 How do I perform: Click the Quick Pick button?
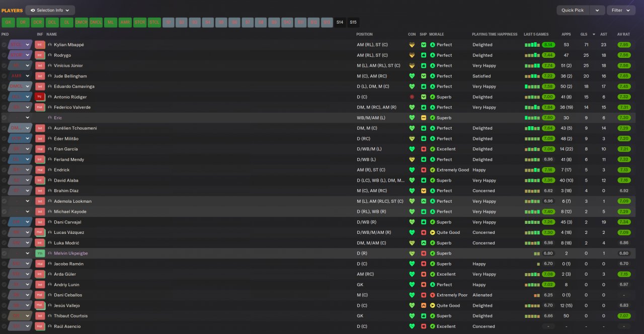[x=573, y=10]
